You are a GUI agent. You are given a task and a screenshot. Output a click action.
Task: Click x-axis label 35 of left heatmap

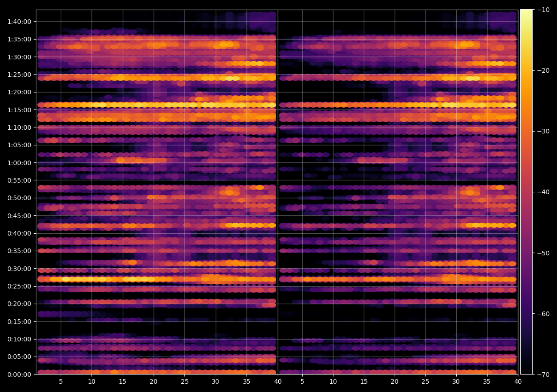(247, 382)
